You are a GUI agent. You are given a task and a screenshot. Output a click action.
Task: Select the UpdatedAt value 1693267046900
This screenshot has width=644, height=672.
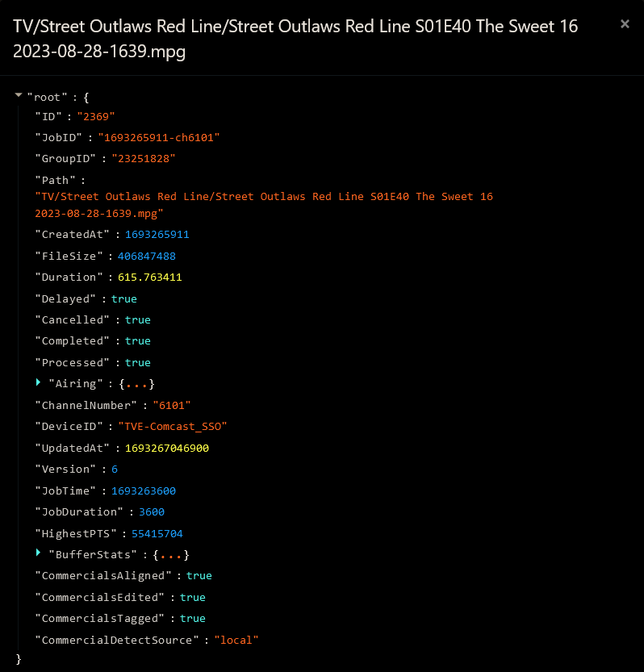pyautogui.click(x=166, y=448)
